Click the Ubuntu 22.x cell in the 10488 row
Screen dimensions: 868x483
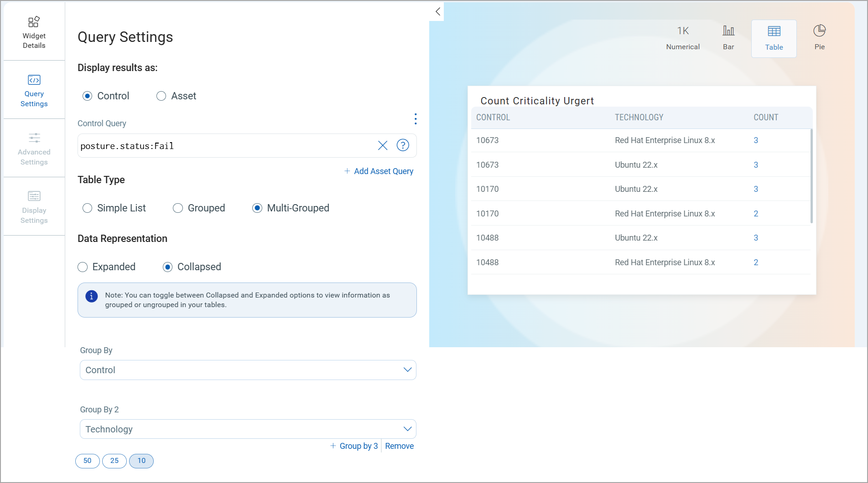pyautogui.click(x=636, y=238)
